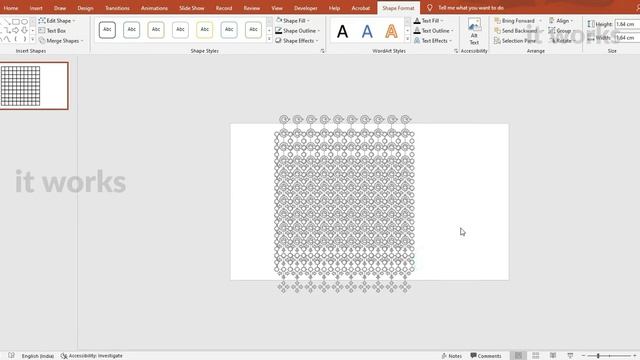The width and height of the screenshot is (640, 360).
Task: Select the slide 1 thumbnail
Action: tap(34, 86)
